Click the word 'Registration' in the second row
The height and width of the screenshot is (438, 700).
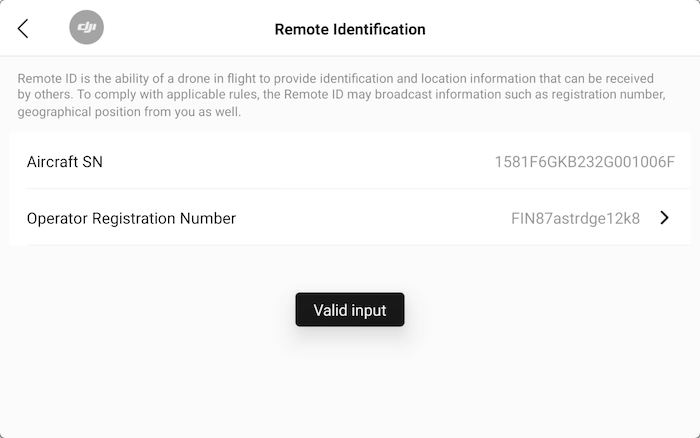tap(134, 218)
